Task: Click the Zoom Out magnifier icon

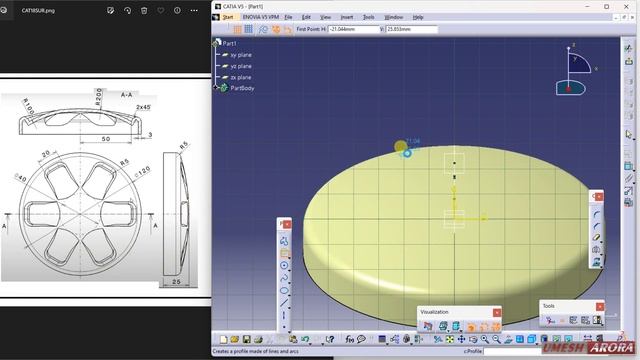Action: click(496, 339)
